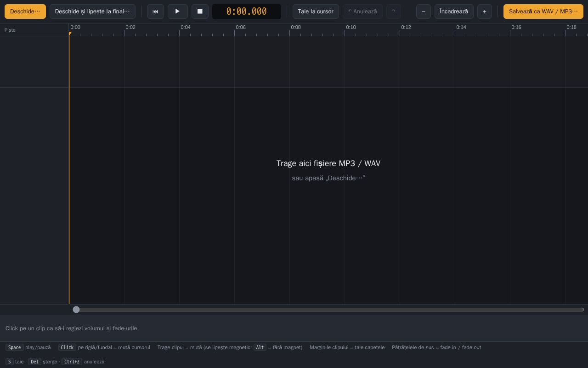
Task: Click the rewind to start button
Action: pos(155,11)
